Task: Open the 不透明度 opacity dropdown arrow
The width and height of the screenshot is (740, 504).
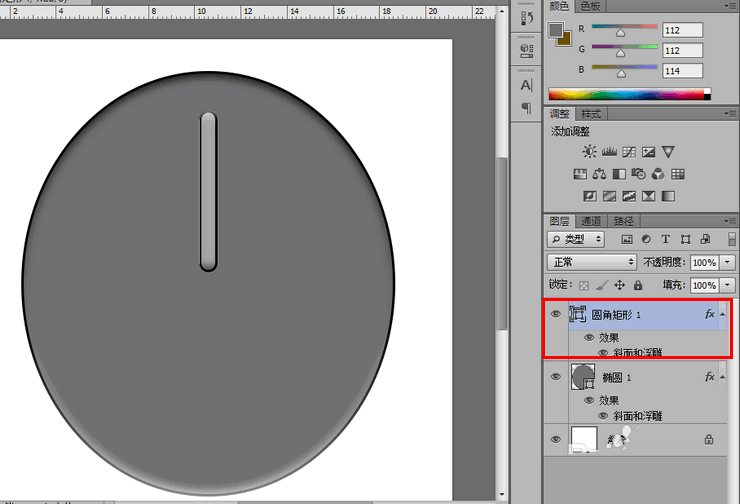Action: 726,262
